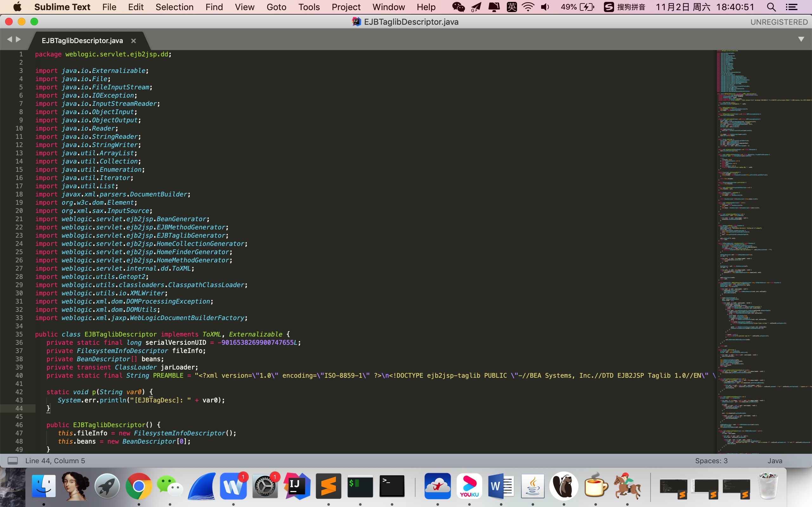Open the Notification Center list icon
Screen dimensions: 812x507
pyautogui.click(x=791, y=7)
